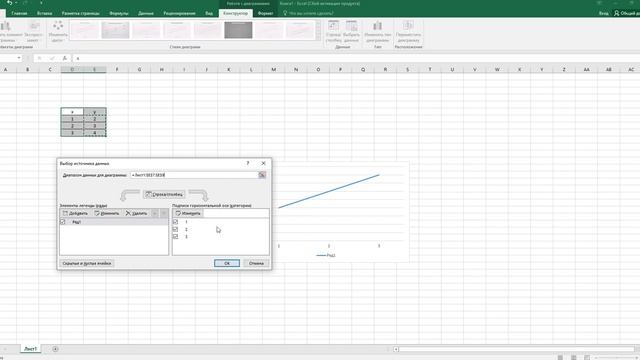The width and height of the screenshot is (640, 360).
Task: Click the blue line in the chart
Action: point(329,191)
